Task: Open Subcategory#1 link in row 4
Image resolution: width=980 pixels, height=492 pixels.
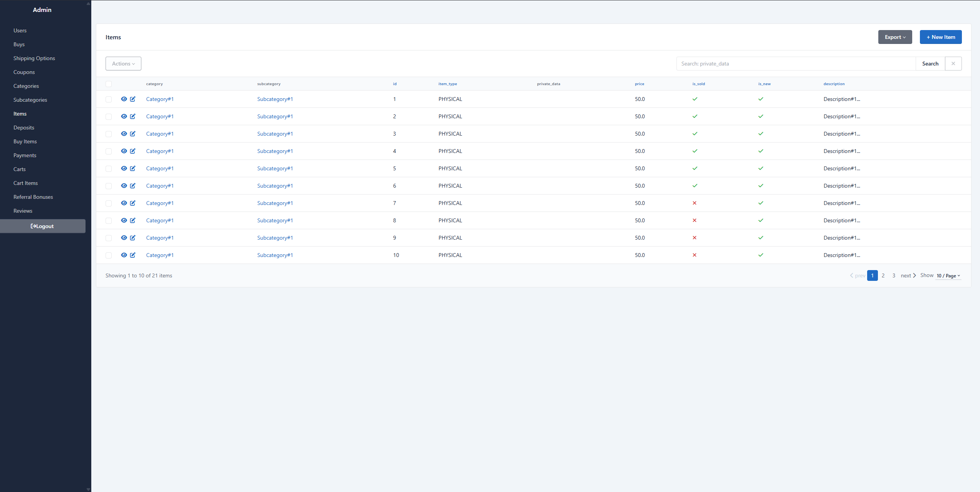Action: tap(275, 151)
